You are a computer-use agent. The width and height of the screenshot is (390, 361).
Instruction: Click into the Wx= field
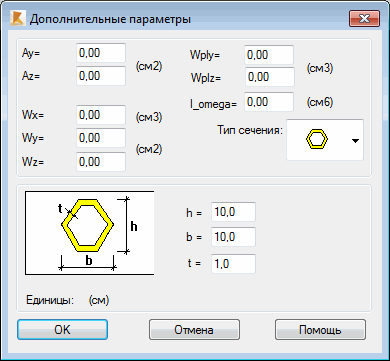click(101, 115)
